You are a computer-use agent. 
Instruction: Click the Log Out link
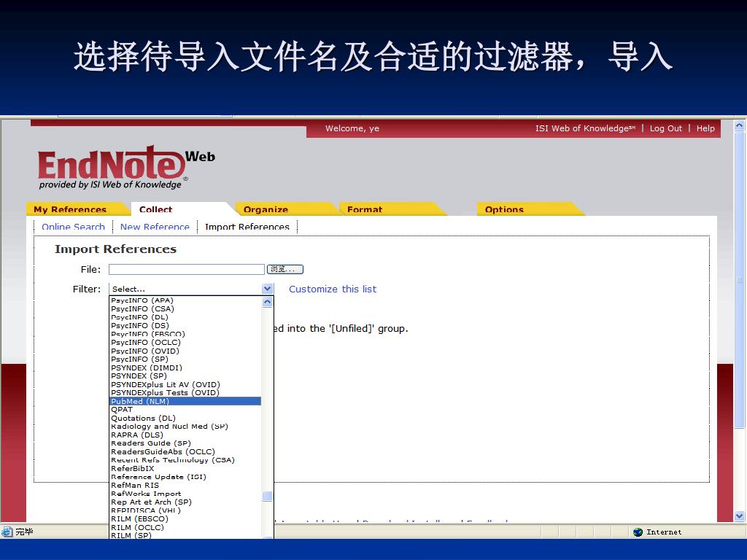(x=665, y=128)
